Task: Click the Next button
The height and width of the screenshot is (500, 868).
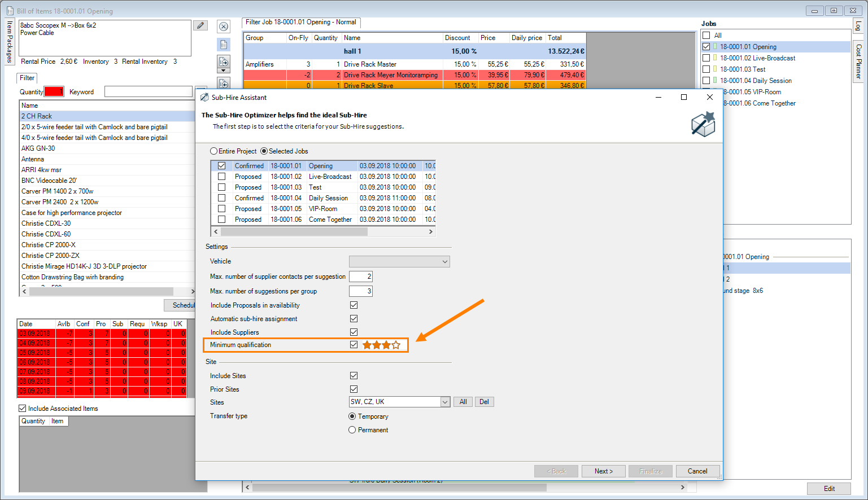Action: pos(603,471)
